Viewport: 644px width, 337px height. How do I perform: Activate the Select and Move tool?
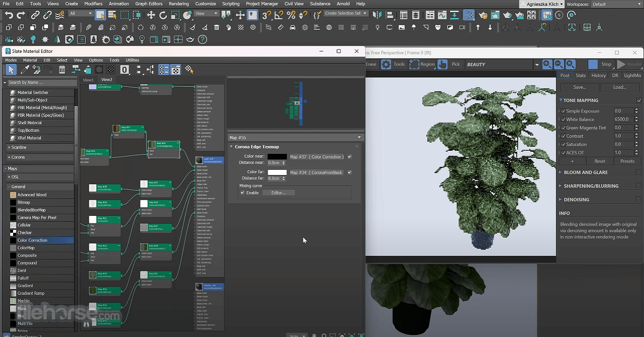(x=151, y=15)
